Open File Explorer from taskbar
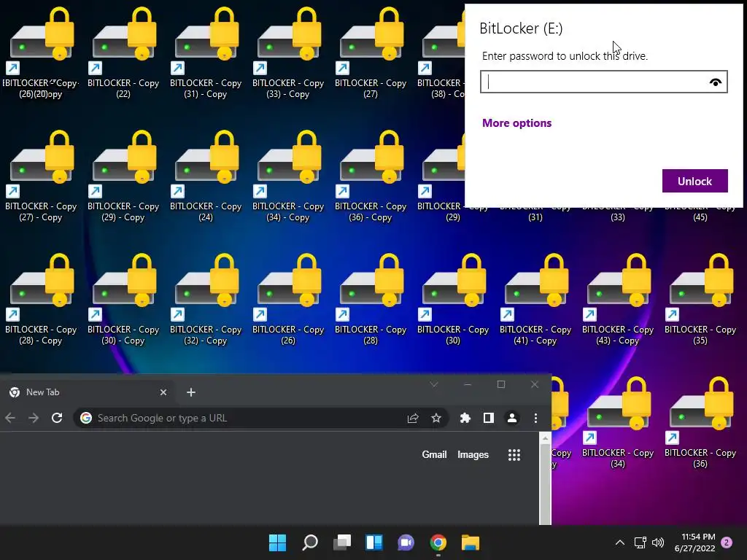The width and height of the screenshot is (747, 560). click(471, 542)
